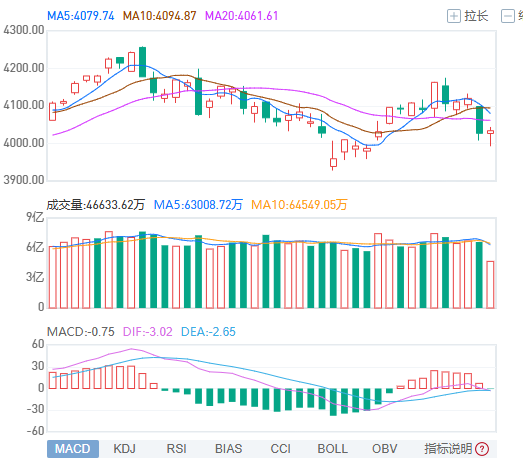Viewport: 523px width, 462px height.
Task: Switch to the OBV indicator tab
Action: 385,449
